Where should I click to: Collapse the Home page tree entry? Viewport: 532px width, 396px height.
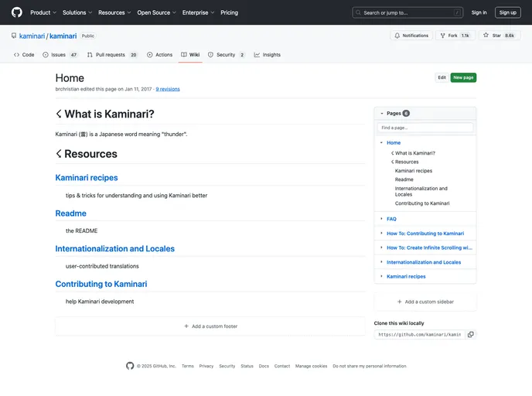coord(381,143)
